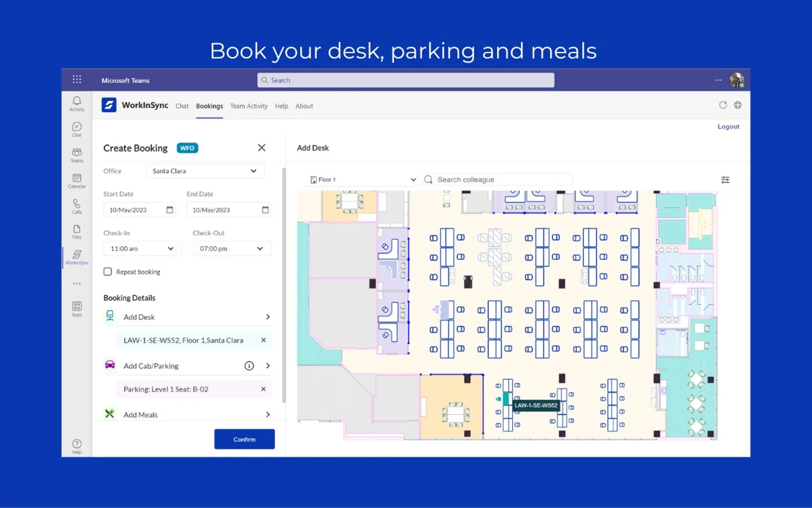The width and height of the screenshot is (812, 508).
Task: Switch to the Team Activity tab
Action: pyautogui.click(x=249, y=106)
